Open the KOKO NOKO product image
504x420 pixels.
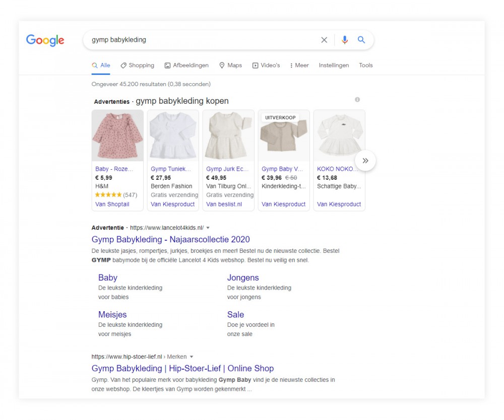coord(339,135)
